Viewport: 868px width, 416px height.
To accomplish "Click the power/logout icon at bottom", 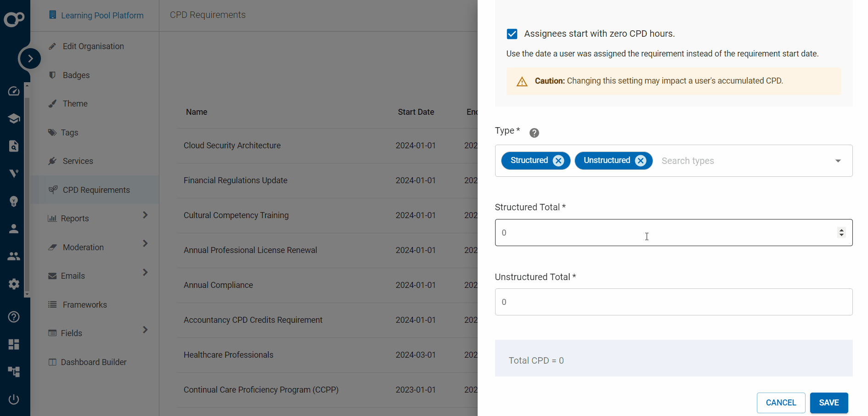I will 14,399.
